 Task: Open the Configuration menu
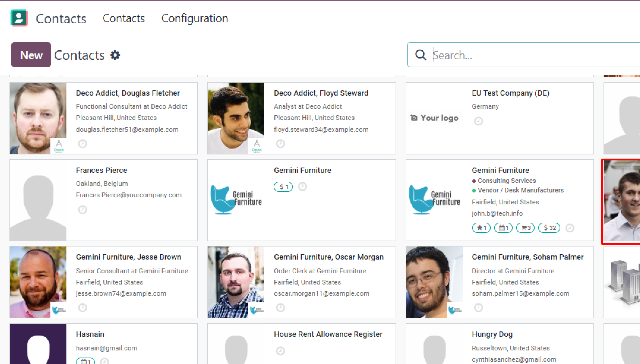pyautogui.click(x=195, y=18)
